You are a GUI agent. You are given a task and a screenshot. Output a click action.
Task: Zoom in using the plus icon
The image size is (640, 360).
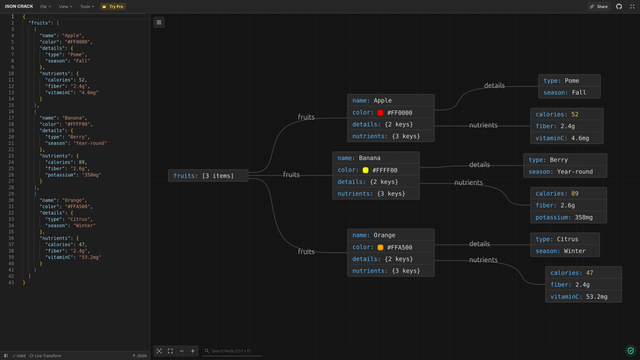pos(193,351)
